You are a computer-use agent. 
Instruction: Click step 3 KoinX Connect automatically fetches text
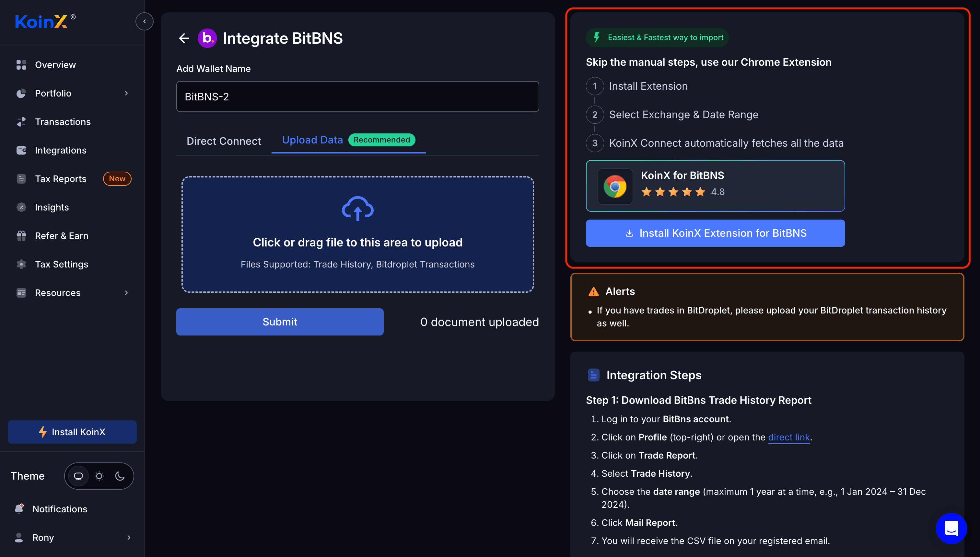coord(726,143)
